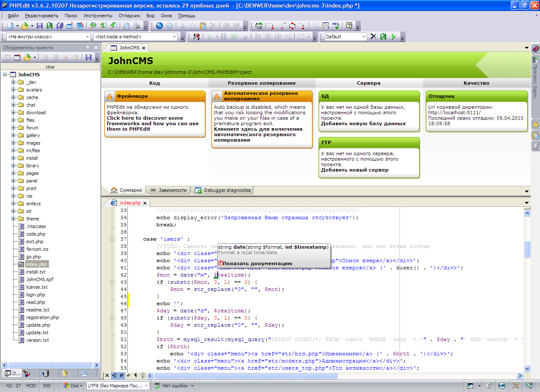Click the auto backup enable link
The image size is (540, 392).
pos(258,134)
